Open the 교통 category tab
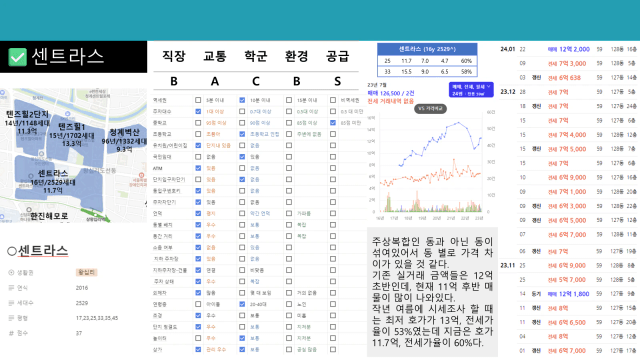 click(x=215, y=56)
